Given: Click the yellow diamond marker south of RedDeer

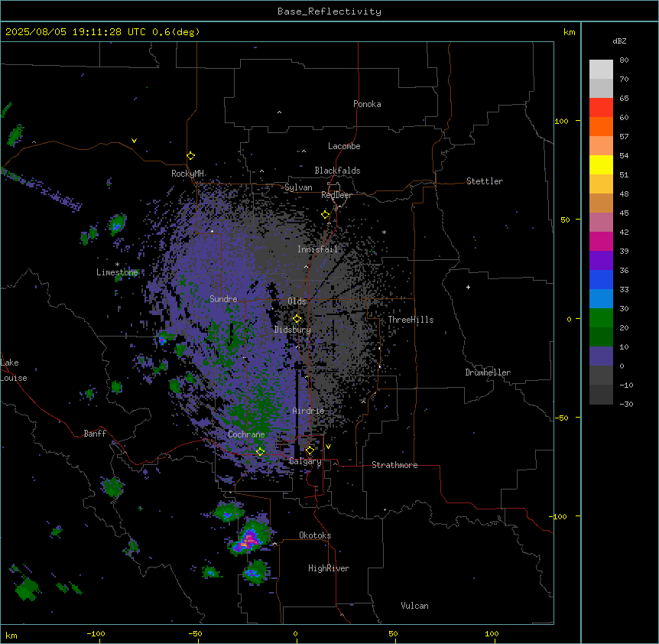Looking at the screenshot, I should click(326, 214).
